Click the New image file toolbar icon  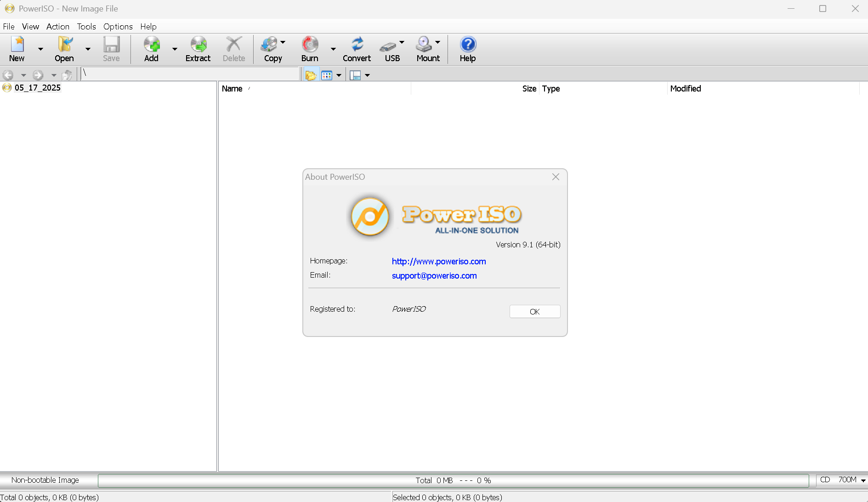click(17, 49)
